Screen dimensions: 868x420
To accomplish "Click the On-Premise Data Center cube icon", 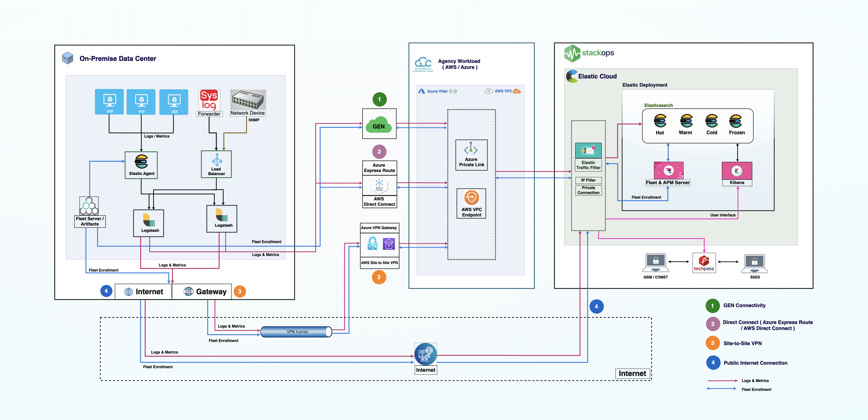I will [68, 58].
